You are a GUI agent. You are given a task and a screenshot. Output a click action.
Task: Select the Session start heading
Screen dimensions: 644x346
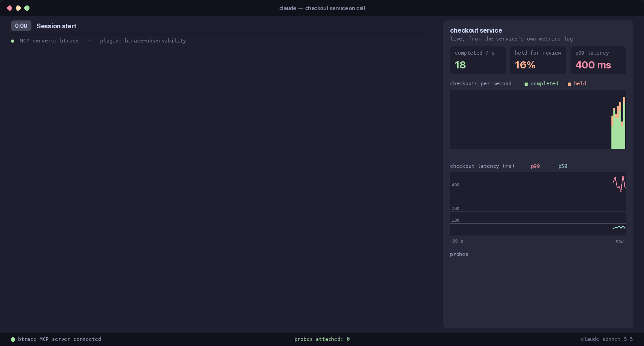[x=57, y=26]
